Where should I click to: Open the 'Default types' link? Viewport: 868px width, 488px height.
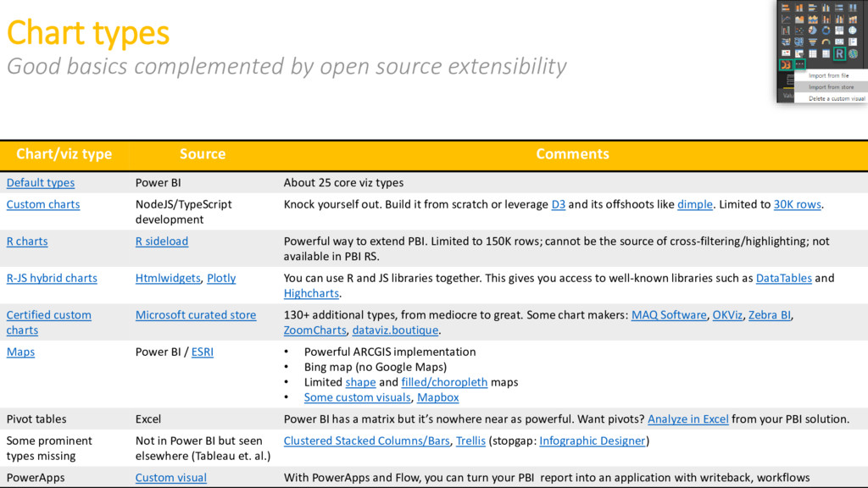[x=41, y=183]
